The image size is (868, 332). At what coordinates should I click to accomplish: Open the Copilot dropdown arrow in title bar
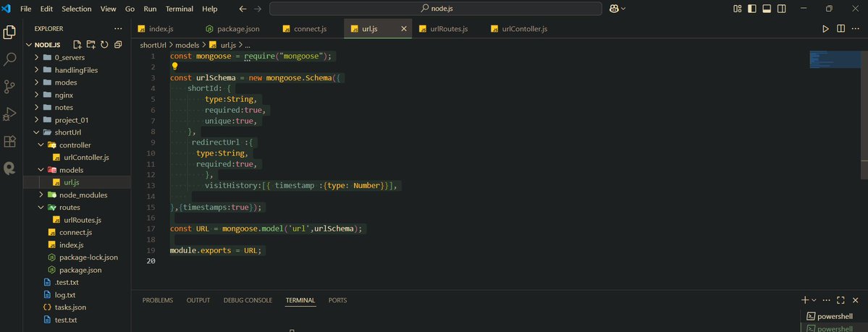click(x=623, y=8)
